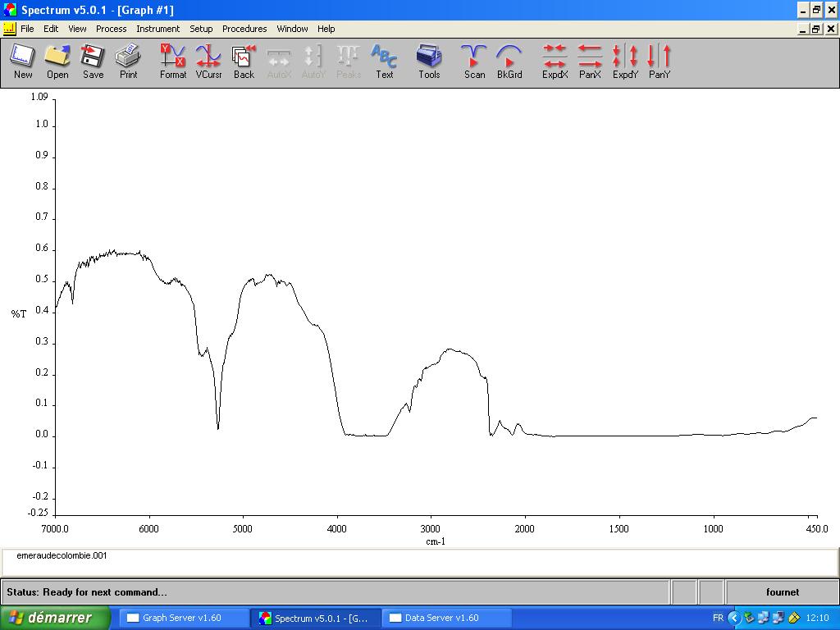Click the Back toolbar icon

(x=244, y=62)
